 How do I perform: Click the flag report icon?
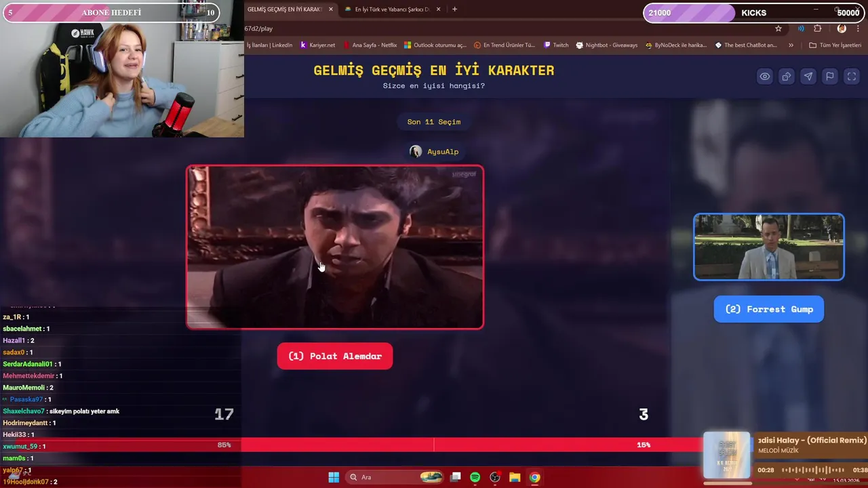829,77
